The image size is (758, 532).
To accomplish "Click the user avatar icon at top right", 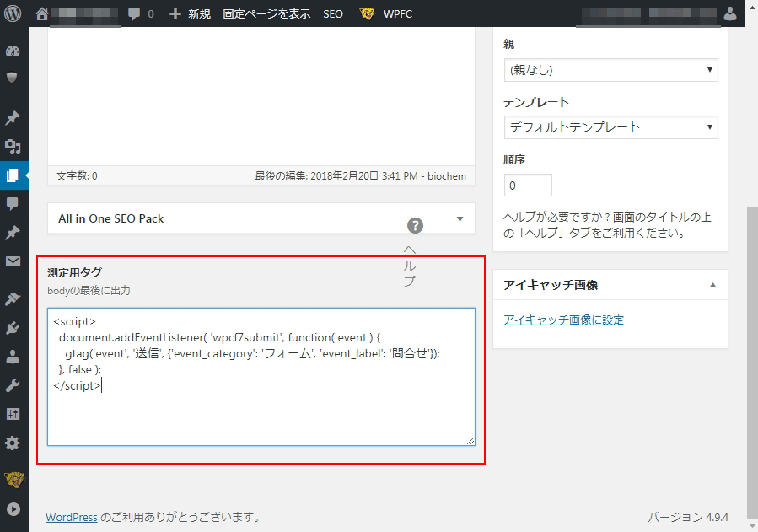I will (730, 13).
